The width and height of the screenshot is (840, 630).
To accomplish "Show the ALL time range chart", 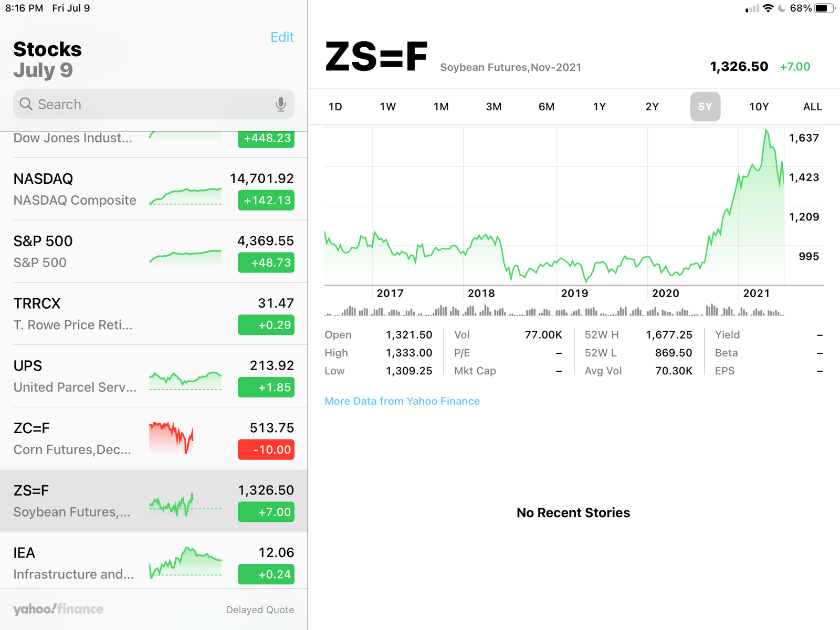I will click(x=812, y=107).
